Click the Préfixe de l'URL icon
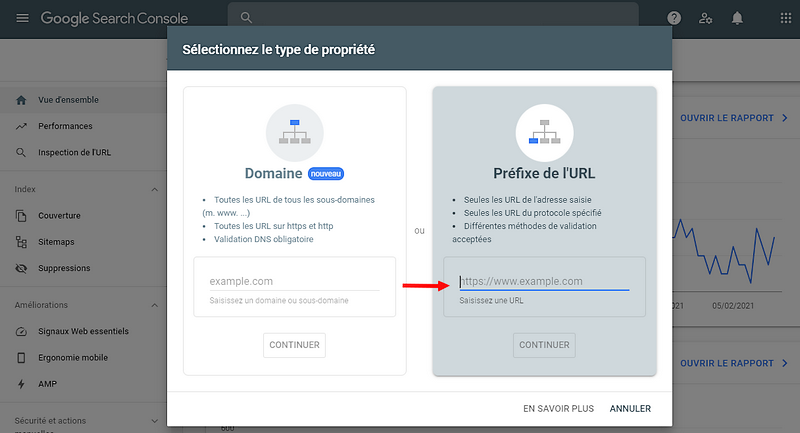This screenshot has width=800, height=433. tap(543, 133)
